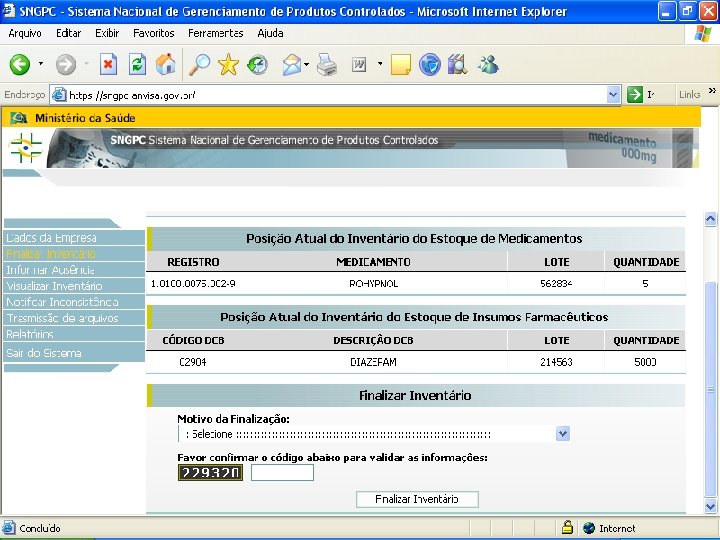Open the Arquivo menu
The height and width of the screenshot is (540, 720).
pyautogui.click(x=25, y=33)
